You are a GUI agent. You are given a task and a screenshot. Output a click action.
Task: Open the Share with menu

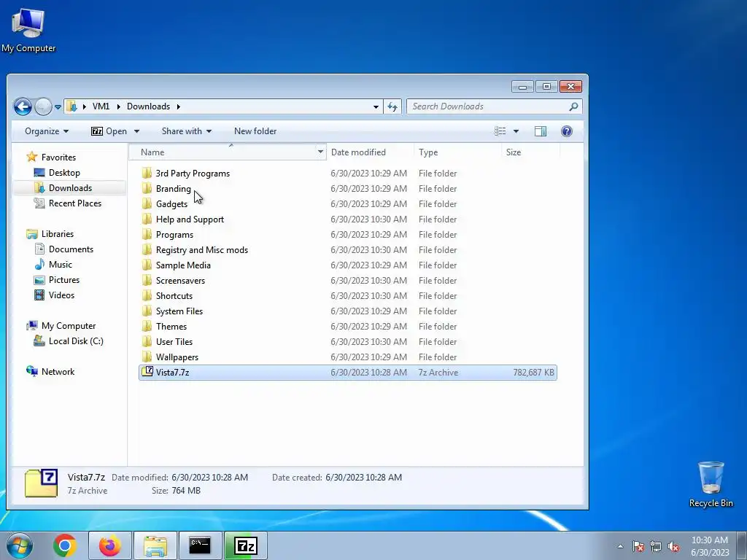tap(186, 131)
